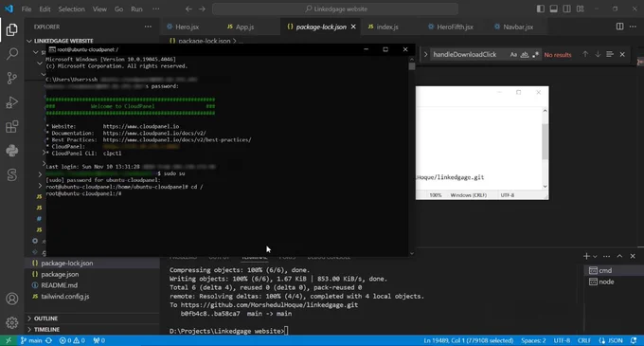This screenshot has height=346, width=644.
Task: Click the Linkedgage website search bar
Action: [x=335, y=9]
